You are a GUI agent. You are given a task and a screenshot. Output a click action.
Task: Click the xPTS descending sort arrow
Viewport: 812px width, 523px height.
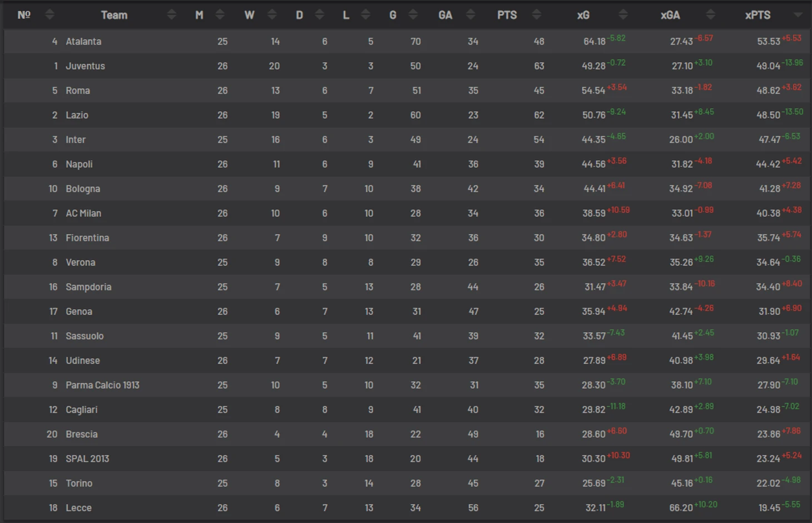[x=798, y=15]
